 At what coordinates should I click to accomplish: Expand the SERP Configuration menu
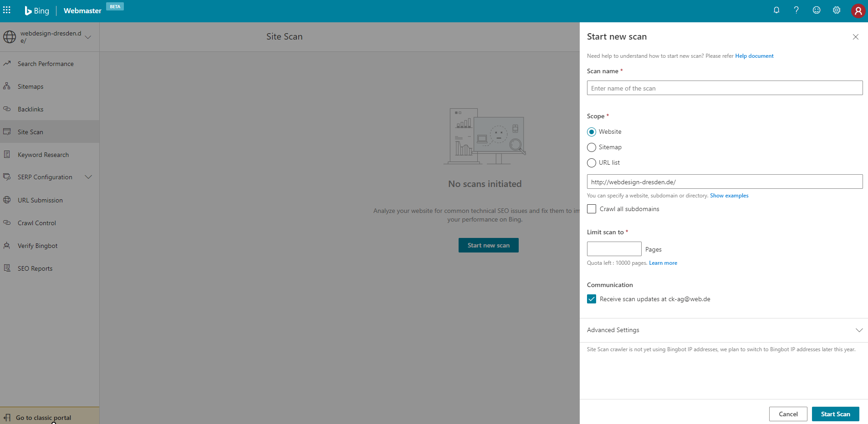(88, 177)
